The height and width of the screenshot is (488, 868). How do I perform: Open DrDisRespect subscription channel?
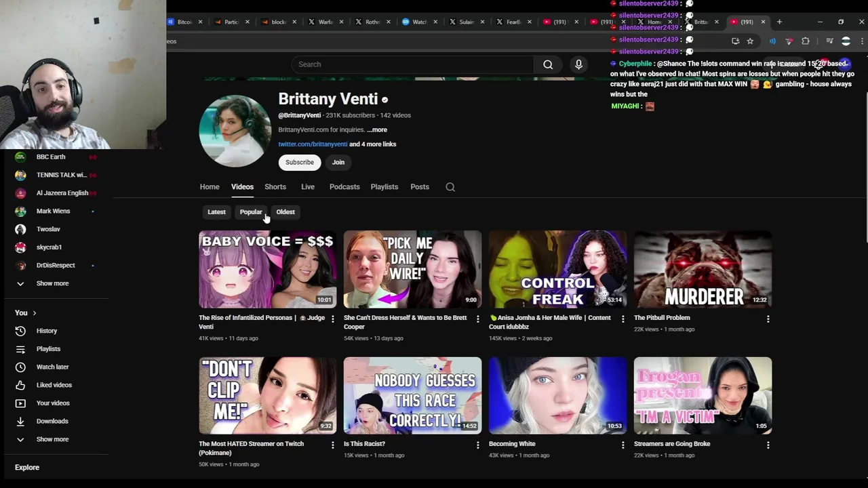click(x=54, y=265)
